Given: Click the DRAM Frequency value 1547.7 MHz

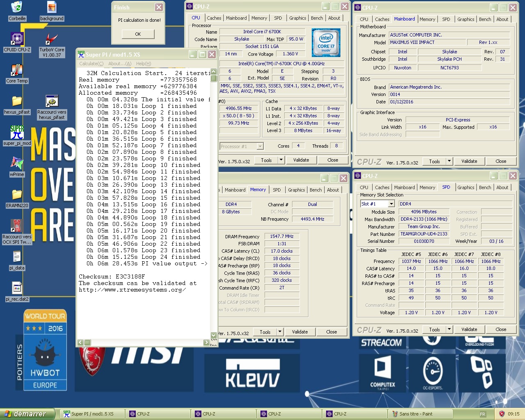Looking at the screenshot, I should point(282,236).
